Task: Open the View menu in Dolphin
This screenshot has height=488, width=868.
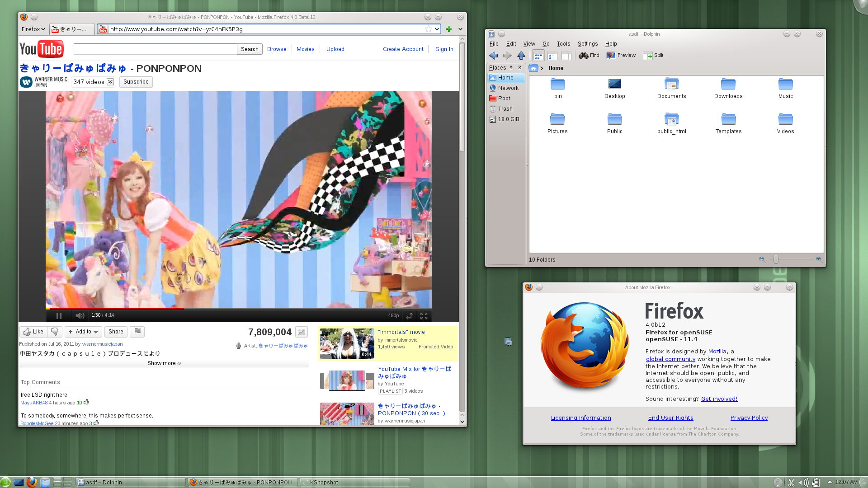Action: coord(529,44)
